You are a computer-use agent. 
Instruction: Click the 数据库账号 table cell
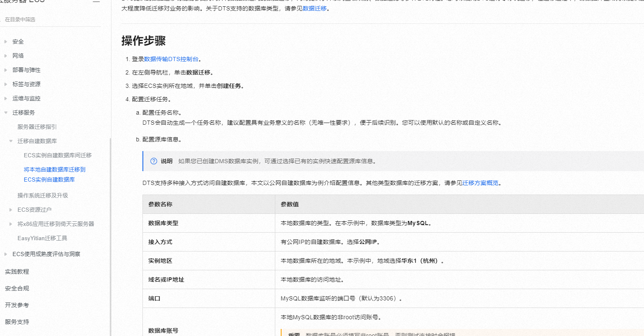(209, 322)
